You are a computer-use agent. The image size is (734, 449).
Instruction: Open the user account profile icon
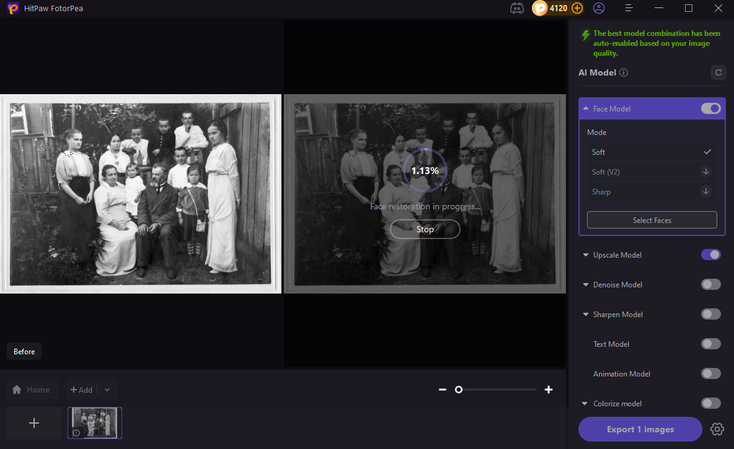pos(599,8)
